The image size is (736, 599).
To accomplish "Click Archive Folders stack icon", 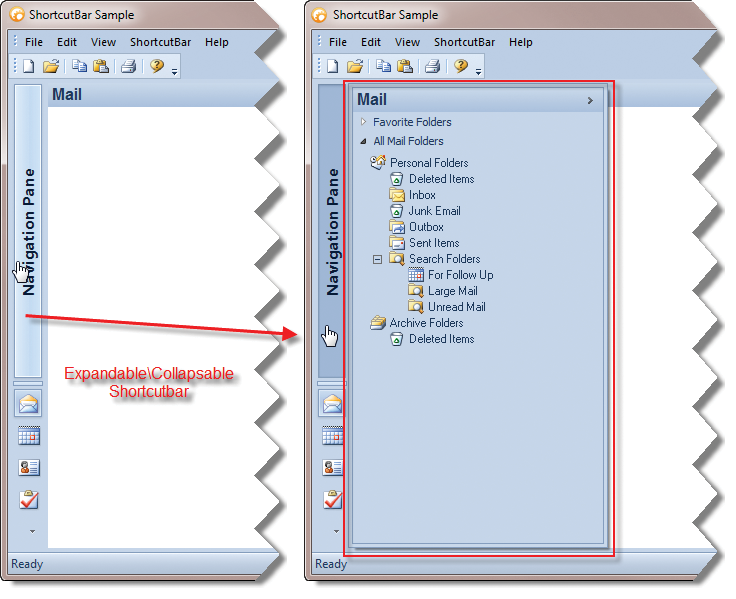I will pyautogui.click(x=378, y=323).
